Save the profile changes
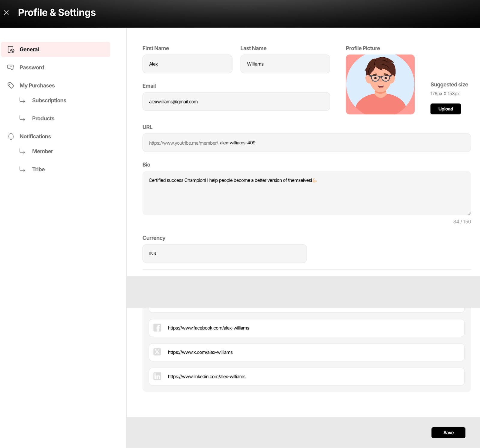This screenshot has height=448, width=480. (x=448, y=432)
